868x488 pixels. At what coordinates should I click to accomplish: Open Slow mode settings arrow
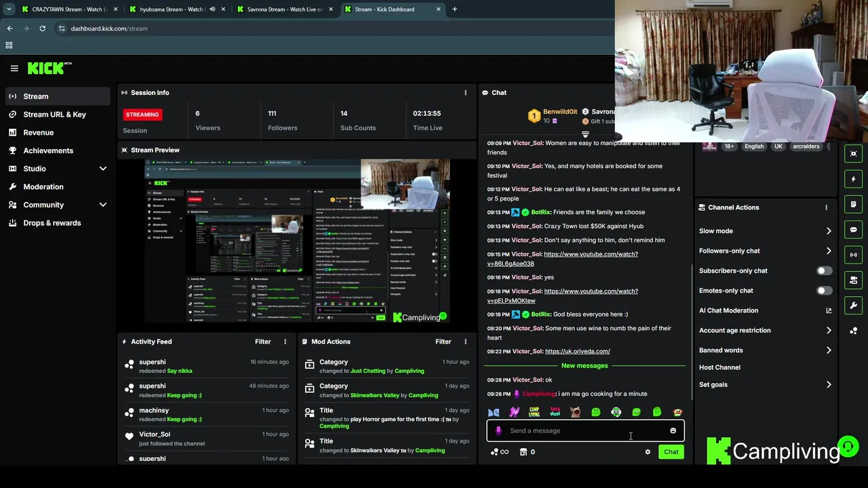click(829, 231)
